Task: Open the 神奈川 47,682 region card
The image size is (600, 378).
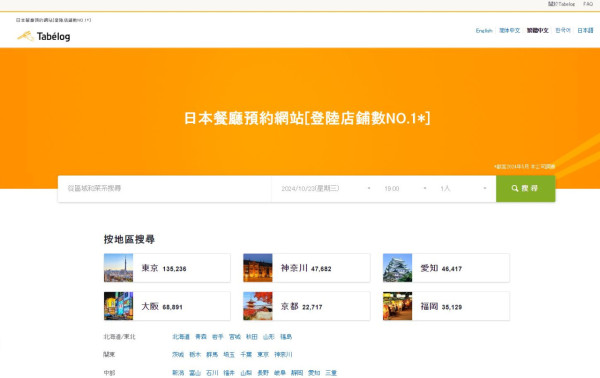Action: pos(306,268)
